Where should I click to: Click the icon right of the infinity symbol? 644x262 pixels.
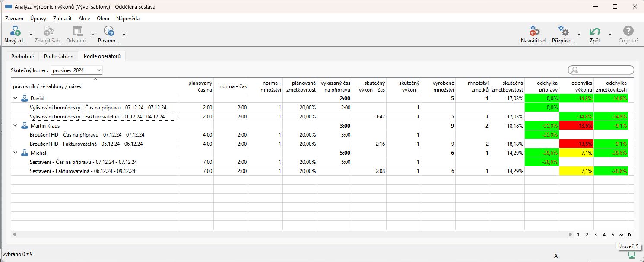click(x=630, y=235)
